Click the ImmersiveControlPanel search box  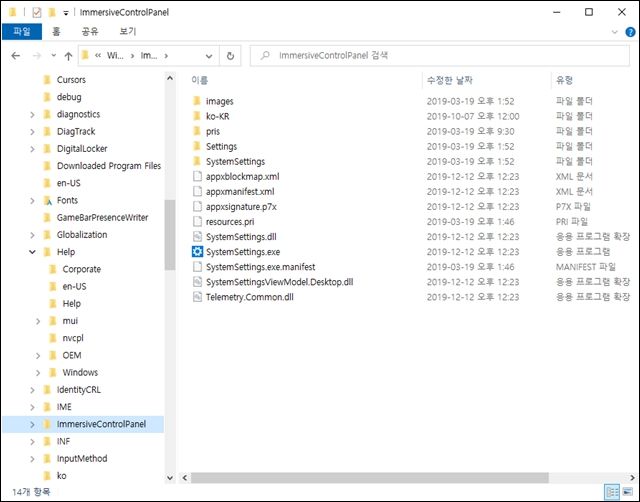[440, 56]
